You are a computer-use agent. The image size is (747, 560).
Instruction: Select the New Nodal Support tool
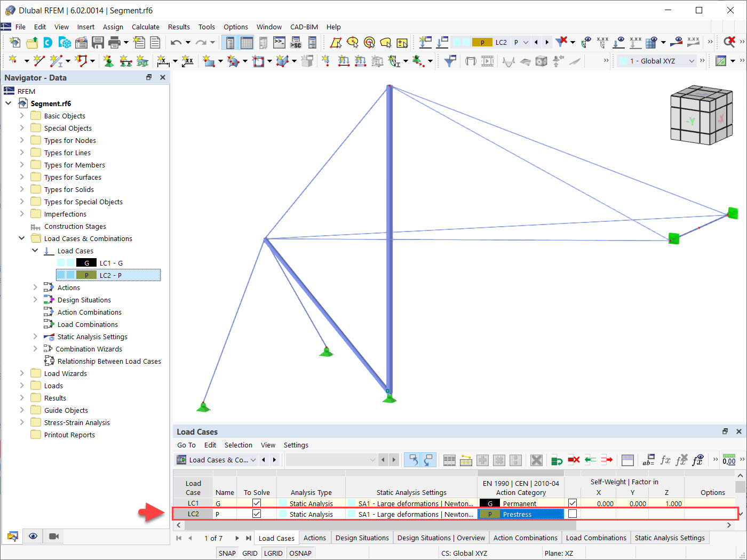(109, 61)
